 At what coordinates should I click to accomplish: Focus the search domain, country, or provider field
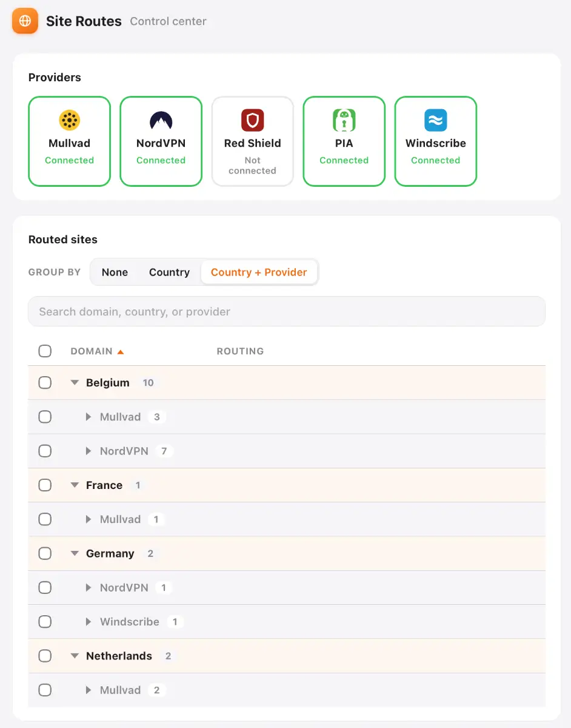[x=287, y=312]
